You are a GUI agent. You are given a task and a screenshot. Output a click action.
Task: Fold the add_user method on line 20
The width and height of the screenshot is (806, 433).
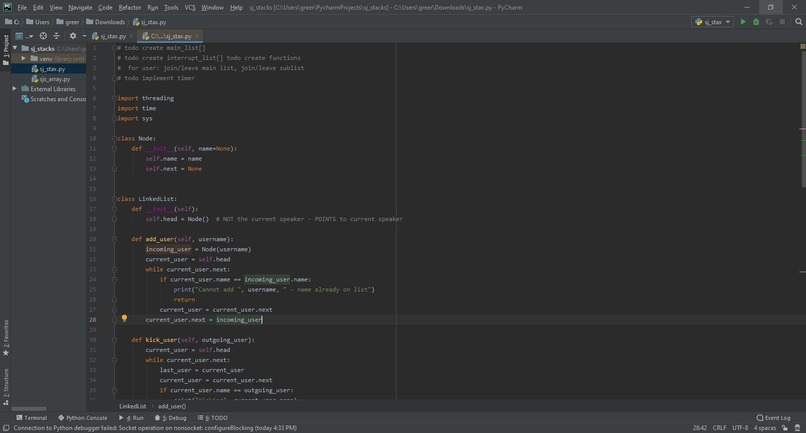tap(114, 239)
